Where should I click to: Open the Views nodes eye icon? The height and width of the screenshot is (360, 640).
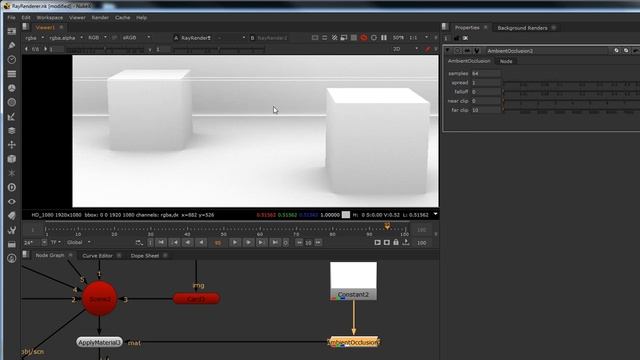coord(12,202)
